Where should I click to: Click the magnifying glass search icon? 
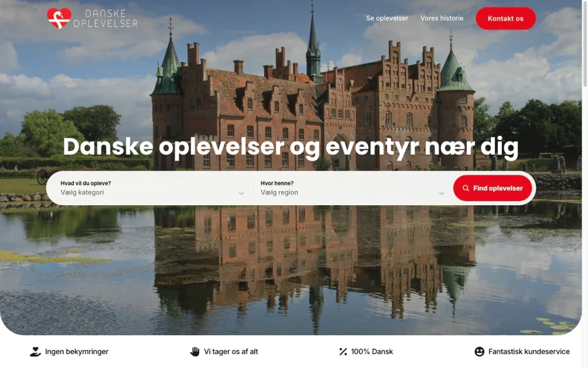click(466, 188)
